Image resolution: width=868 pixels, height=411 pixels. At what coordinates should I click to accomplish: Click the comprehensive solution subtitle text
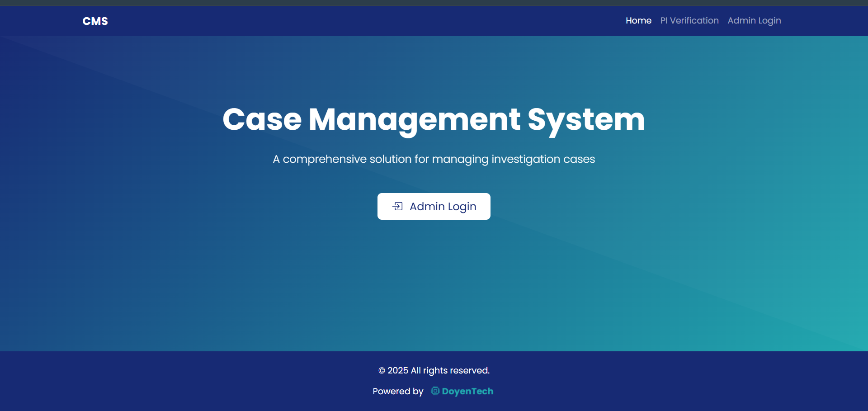click(434, 159)
